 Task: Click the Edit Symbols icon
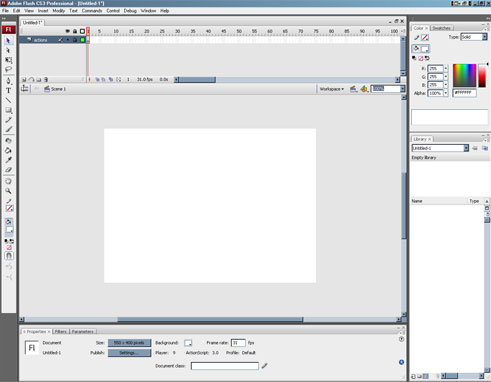(364, 89)
